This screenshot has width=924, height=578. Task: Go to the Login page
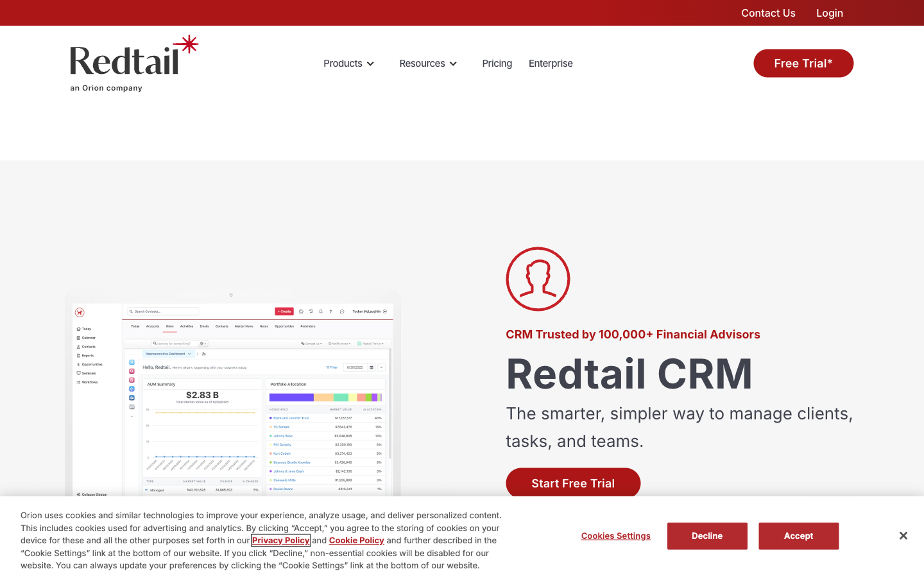829,13
